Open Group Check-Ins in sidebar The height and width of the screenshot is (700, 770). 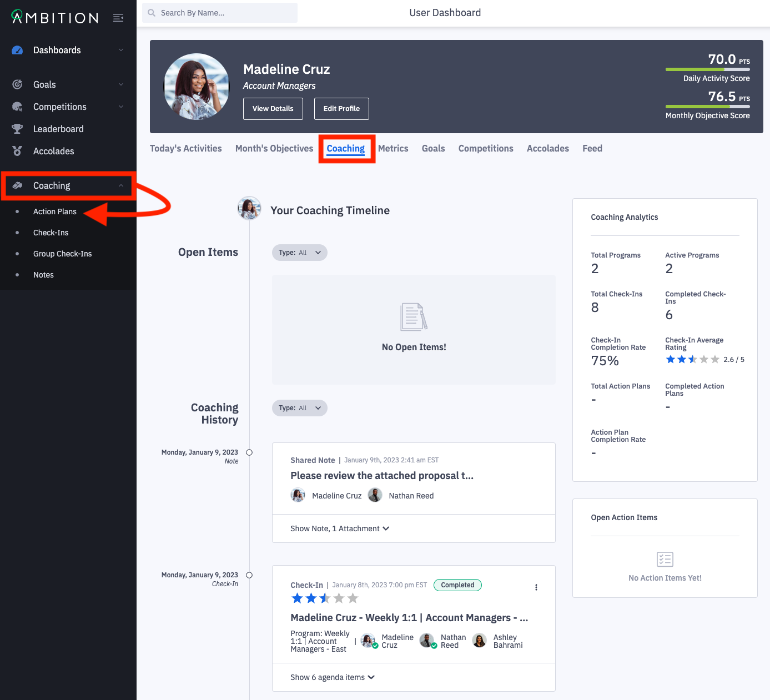pyautogui.click(x=63, y=254)
